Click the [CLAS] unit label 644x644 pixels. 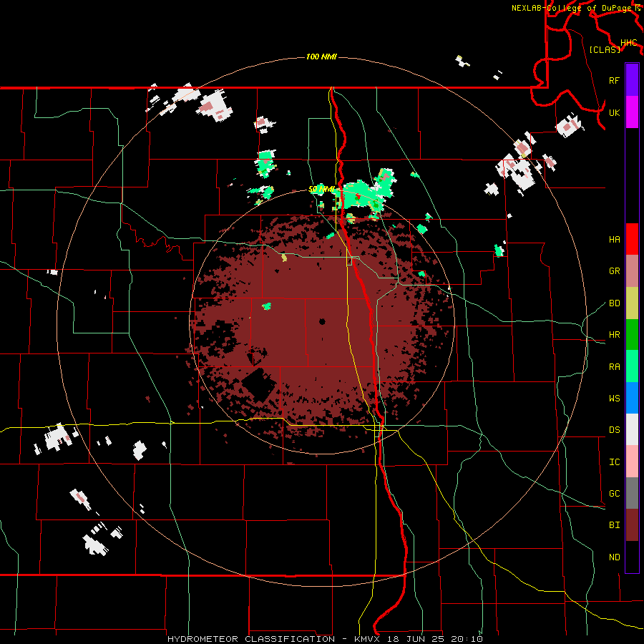click(605, 49)
